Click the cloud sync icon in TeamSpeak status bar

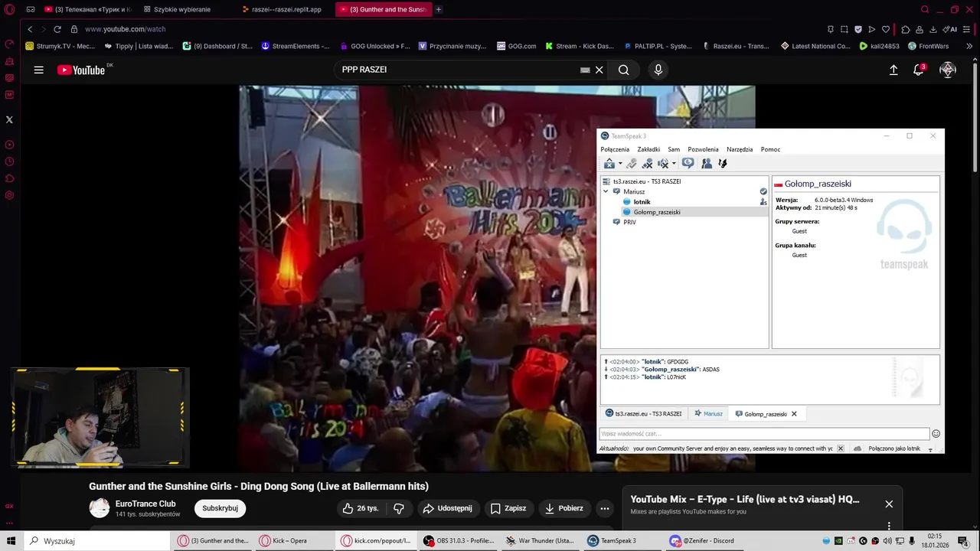click(x=857, y=448)
